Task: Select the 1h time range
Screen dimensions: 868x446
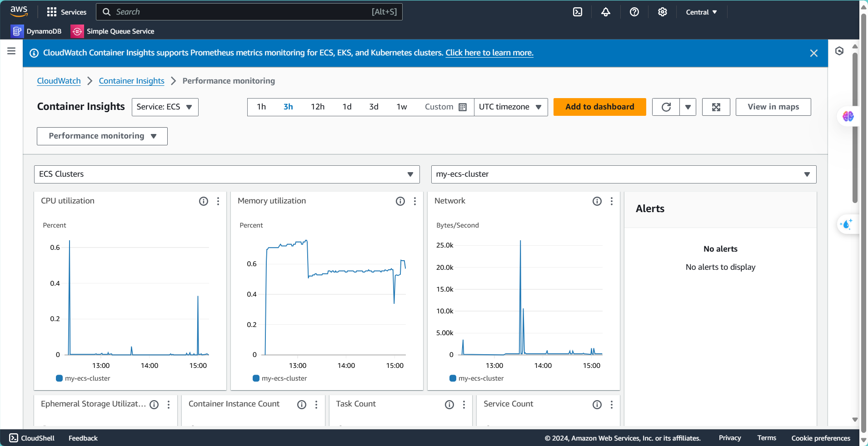Action: coord(261,107)
